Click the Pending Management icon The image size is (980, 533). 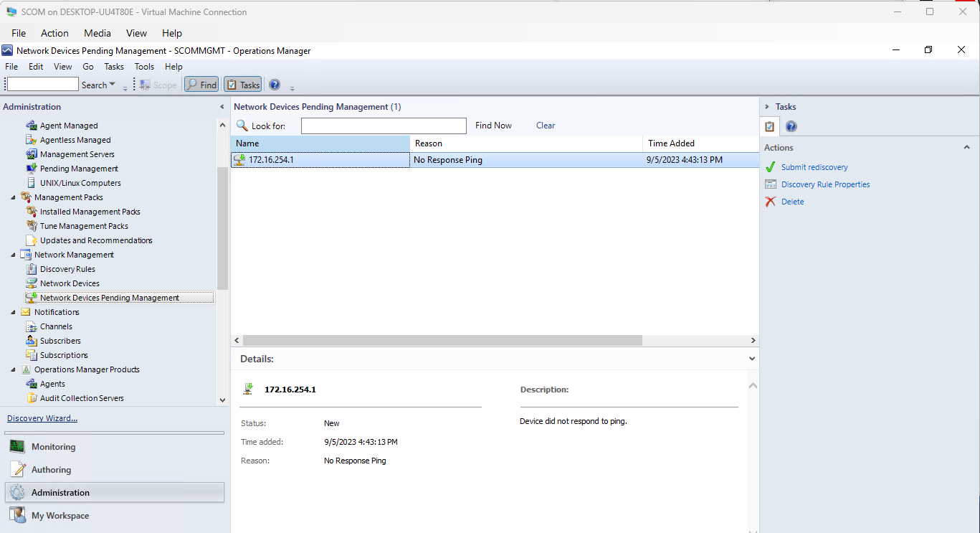tap(31, 169)
